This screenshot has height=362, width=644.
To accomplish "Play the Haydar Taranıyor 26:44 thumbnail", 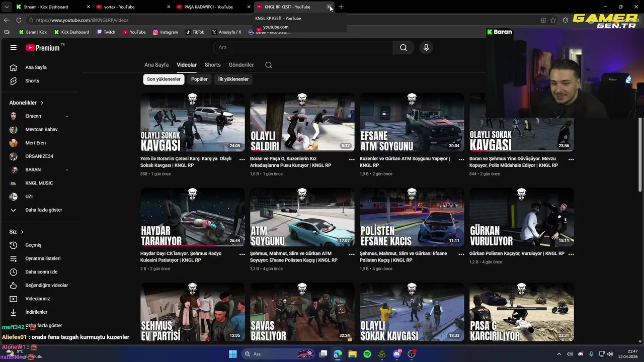I will [x=193, y=217].
